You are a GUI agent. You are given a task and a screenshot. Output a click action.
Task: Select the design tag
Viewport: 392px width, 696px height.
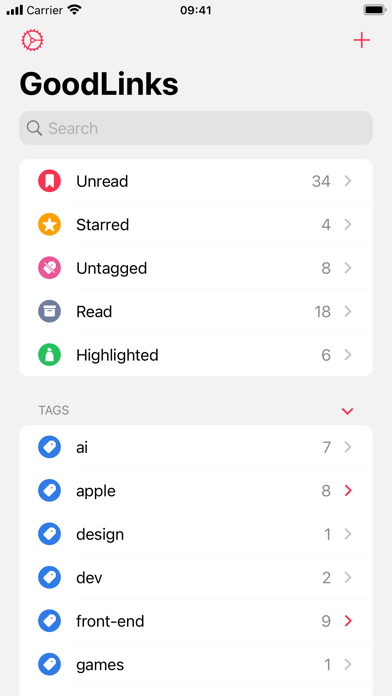click(x=196, y=534)
